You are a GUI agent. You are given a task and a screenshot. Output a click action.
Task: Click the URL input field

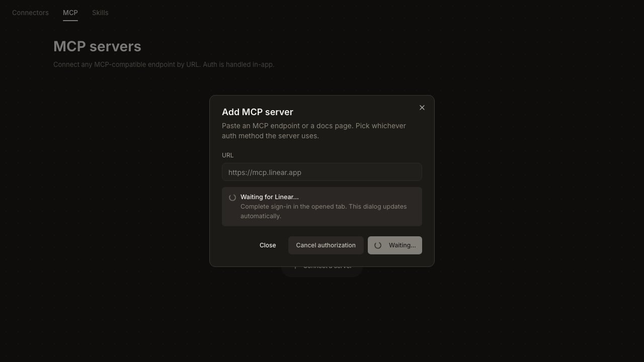(x=322, y=172)
